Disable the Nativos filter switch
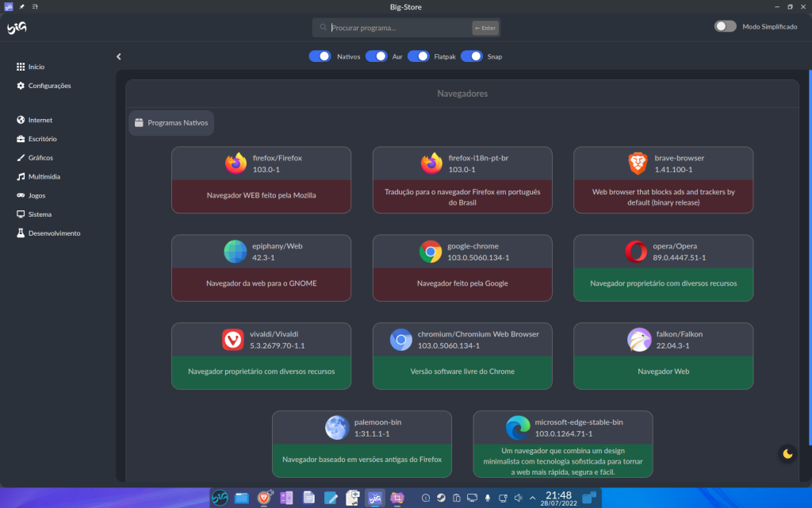Viewport: 812px width, 508px height. point(320,56)
